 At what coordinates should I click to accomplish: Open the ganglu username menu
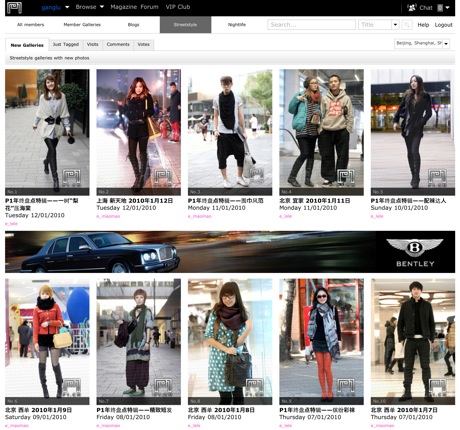[55, 7]
